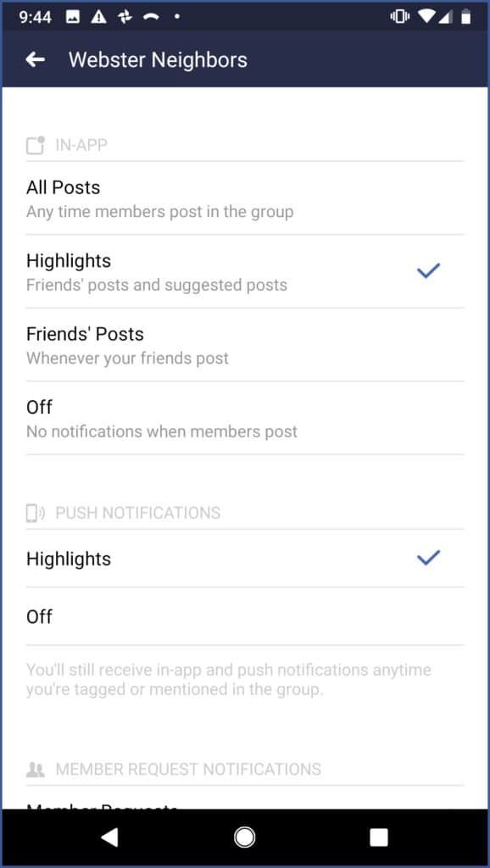This screenshot has width=490, height=868.
Task: Tap the In-App section icon
Action: pyautogui.click(x=36, y=145)
